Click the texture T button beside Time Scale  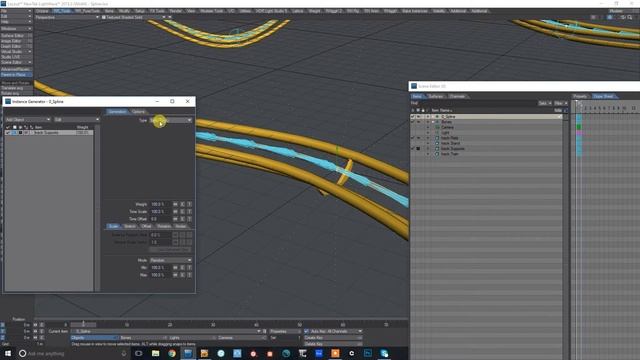(x=189, y=211)
